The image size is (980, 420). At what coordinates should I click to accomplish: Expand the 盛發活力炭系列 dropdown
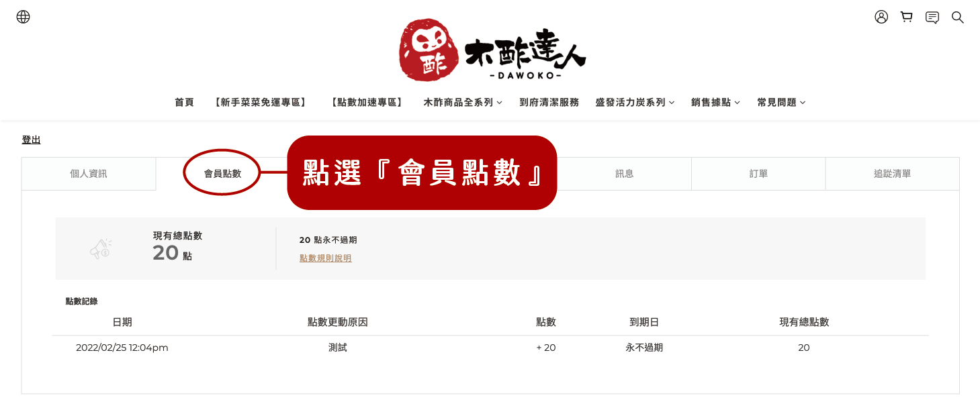[635, 103]
